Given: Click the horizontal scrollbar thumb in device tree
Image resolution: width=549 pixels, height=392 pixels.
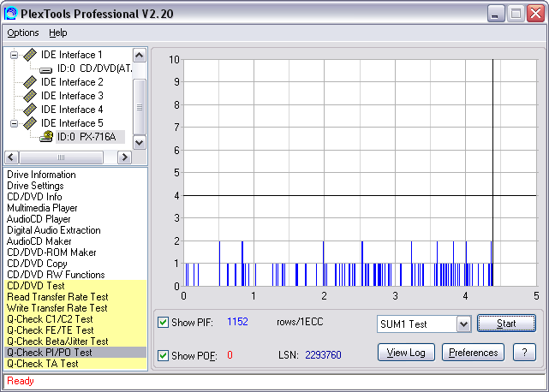Looking at the screenshot, I should pyautogui.click(x=62, y=157).
